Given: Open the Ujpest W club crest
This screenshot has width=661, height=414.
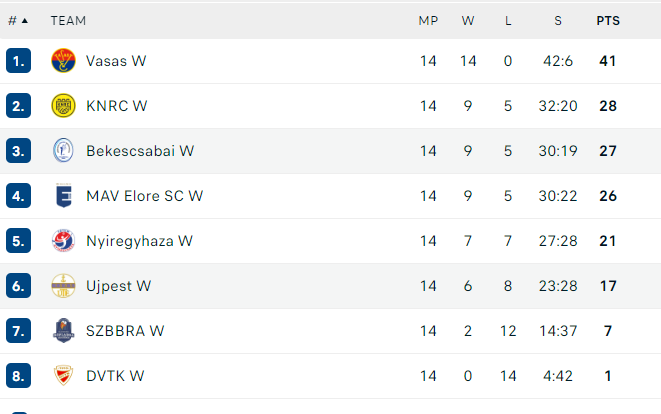Looking at the screenshot, I should [x=63, y=286].
